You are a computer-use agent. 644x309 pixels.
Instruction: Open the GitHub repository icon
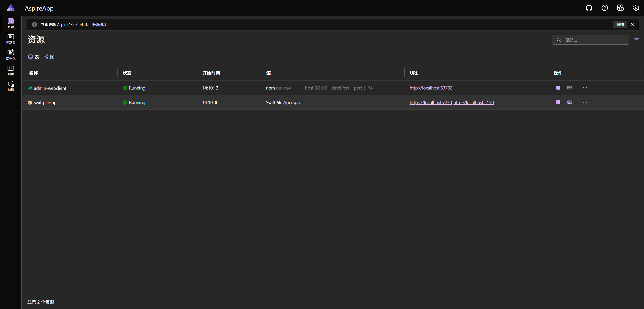[589, 8]
